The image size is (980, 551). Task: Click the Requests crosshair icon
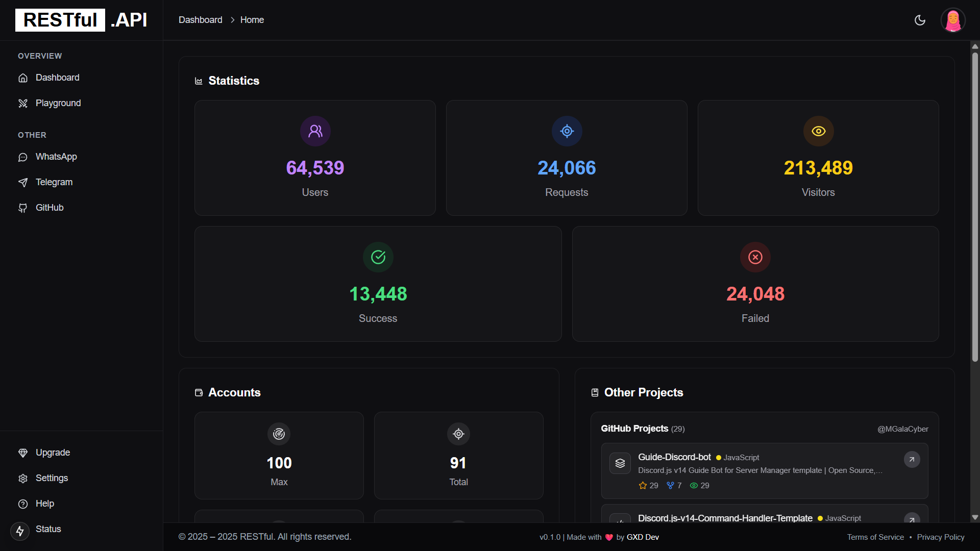(567, 131)
